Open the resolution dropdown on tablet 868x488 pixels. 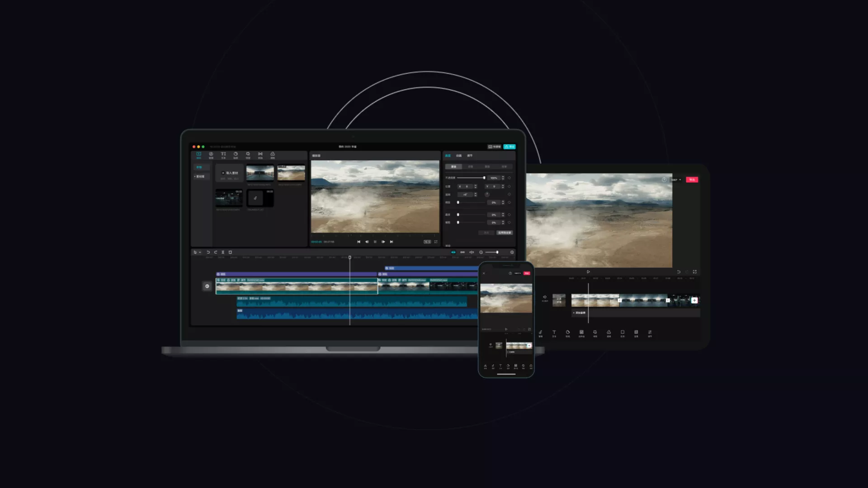pyautogui.click(x=676, y=180)
